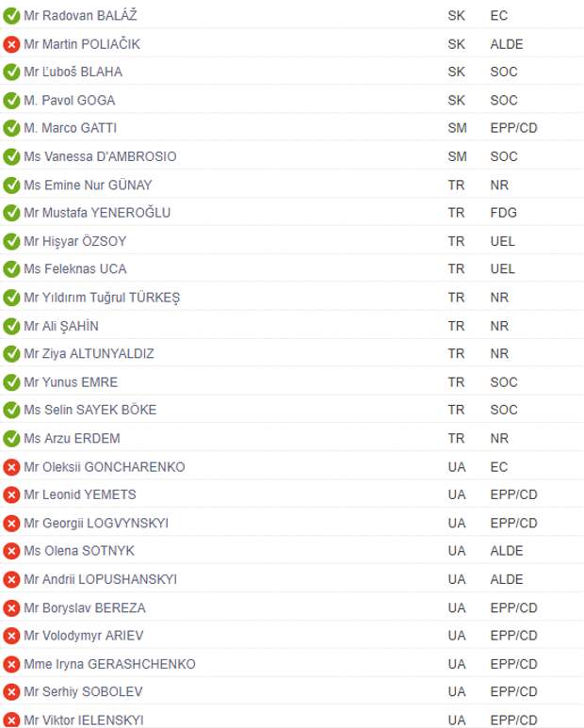Screen dimensions: 584x728
Task: Select Mme Iryna GERASHCHENKO name
Action: point(109,664)
